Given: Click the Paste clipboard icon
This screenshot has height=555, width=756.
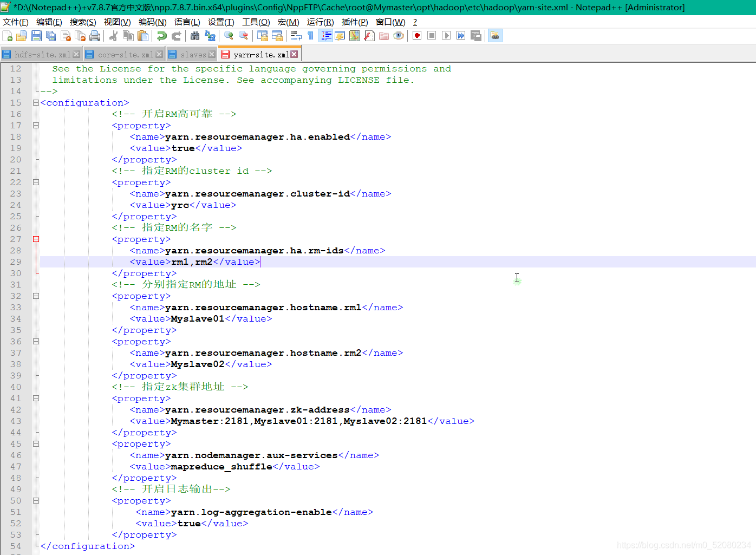Looking at the screenshot, I should coord(143,36).
